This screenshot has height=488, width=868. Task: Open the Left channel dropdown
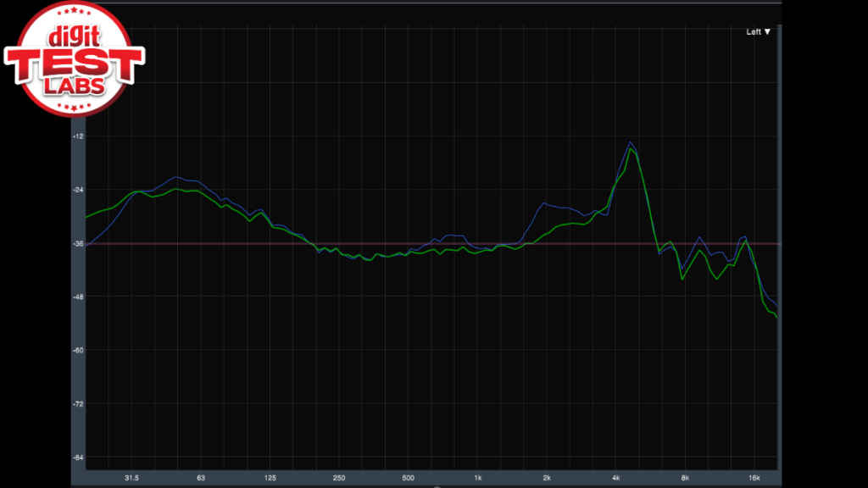pos(758,32)
